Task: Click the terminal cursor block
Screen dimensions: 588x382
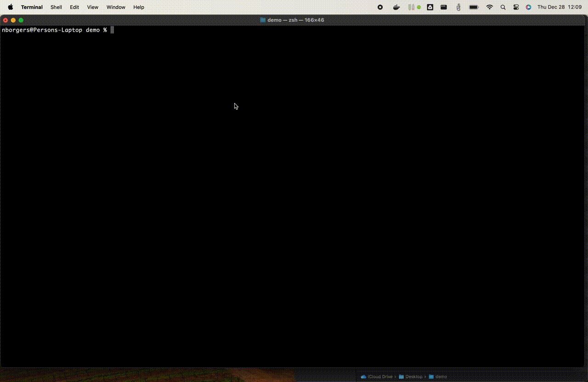Action: pos(112,30)
